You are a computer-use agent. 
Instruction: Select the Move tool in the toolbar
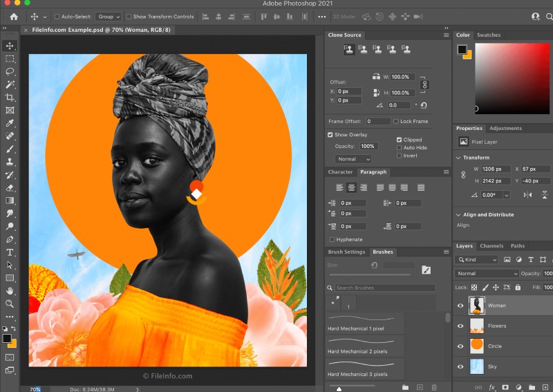click(x=10, y=46)
